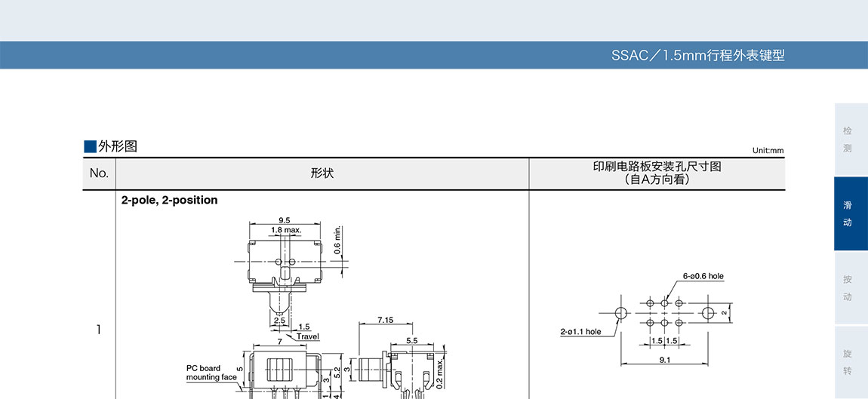Click the No. column header

click(x=99, y=173)
